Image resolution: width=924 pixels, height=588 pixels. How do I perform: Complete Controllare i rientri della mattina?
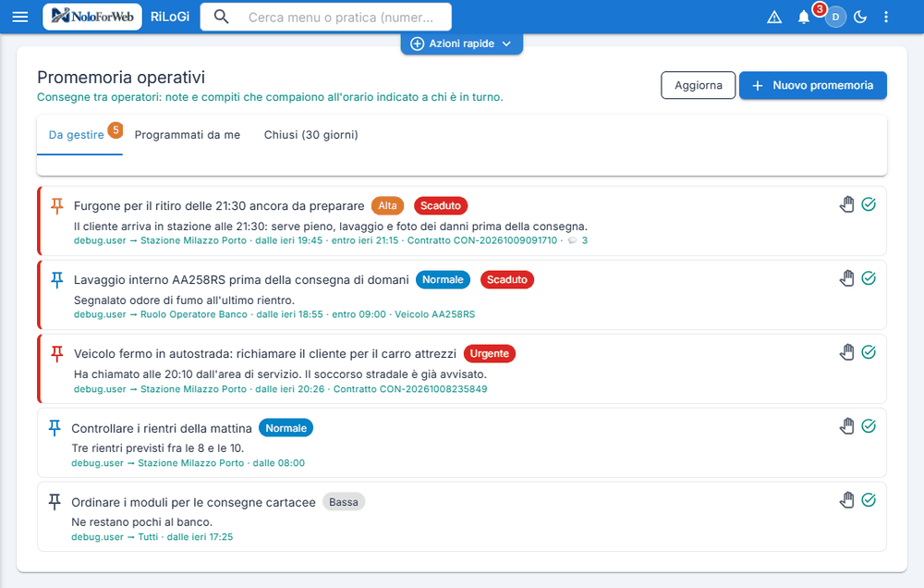point(869,426)
